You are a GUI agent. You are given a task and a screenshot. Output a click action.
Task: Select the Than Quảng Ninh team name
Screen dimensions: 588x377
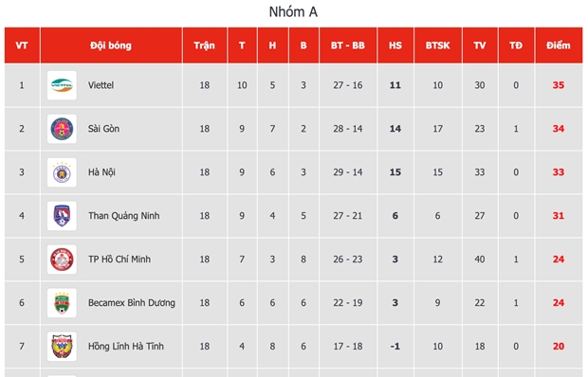(123, 216)
